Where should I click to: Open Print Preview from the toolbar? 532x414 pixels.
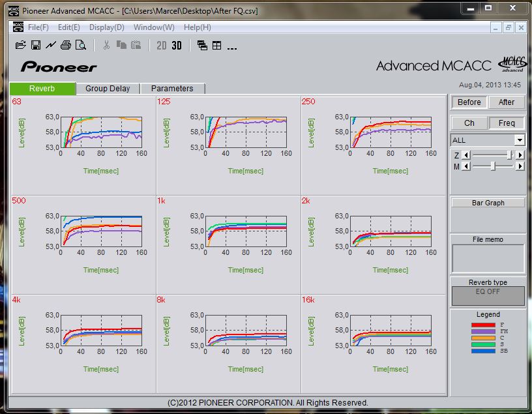(80, 45)
